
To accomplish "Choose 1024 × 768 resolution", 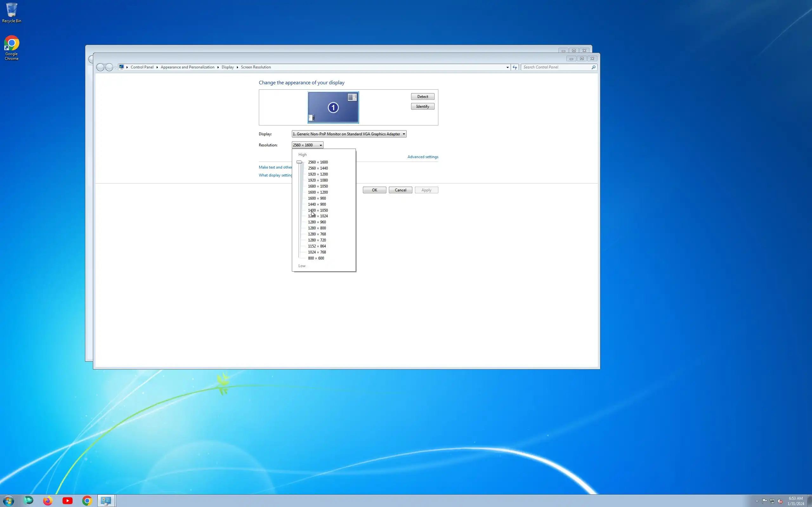I will (317, 252).
